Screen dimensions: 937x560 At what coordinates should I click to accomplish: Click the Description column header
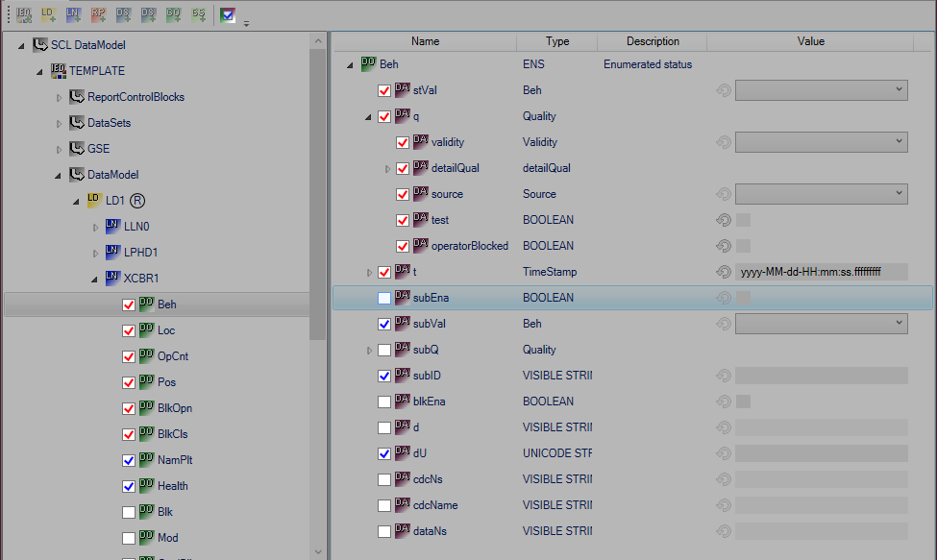pos(652,41)
